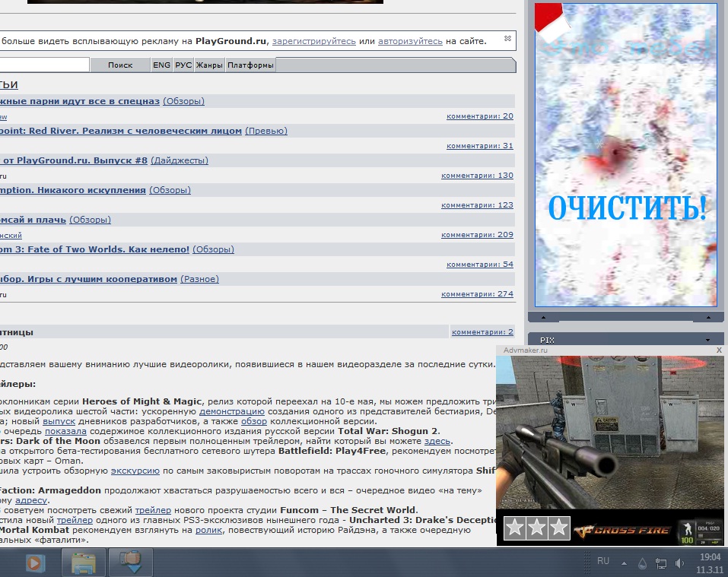Show hidden system tray icons

pyautogui.click(x=625, y=563)
